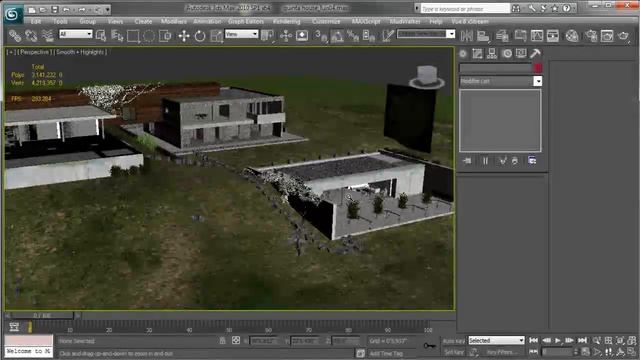This screenshot has width=640, height=360.
Task: Click the Align tool icon
Action: coord(483,36)
